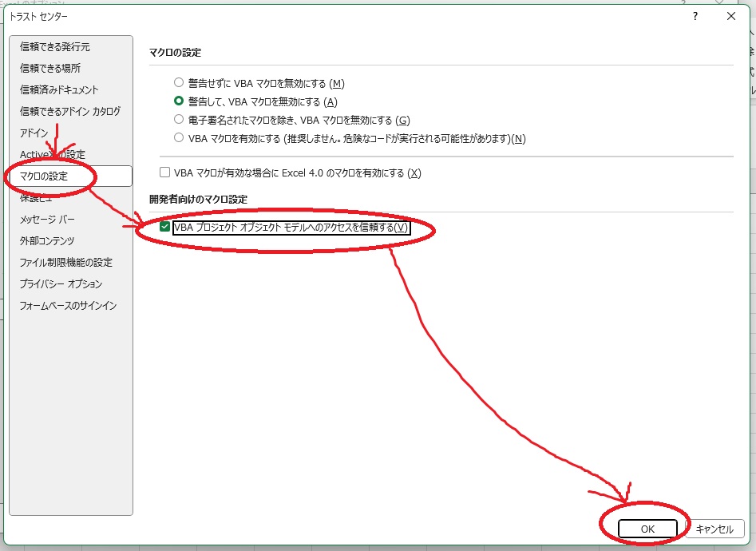Close the Trust Center dialog
Viewport: 756px width, 551px height.
[731, 16]
